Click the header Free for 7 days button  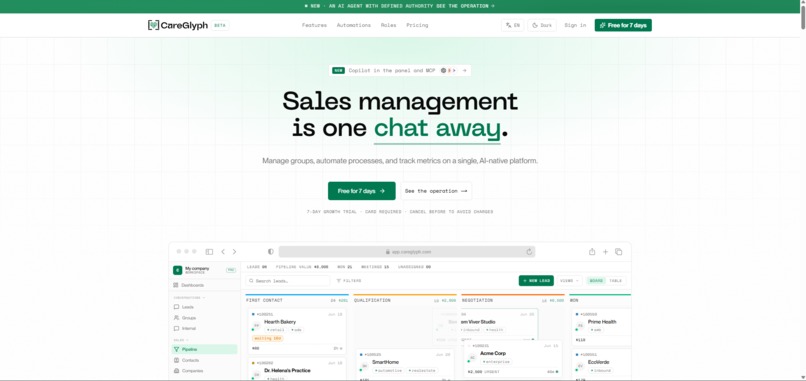623,25
